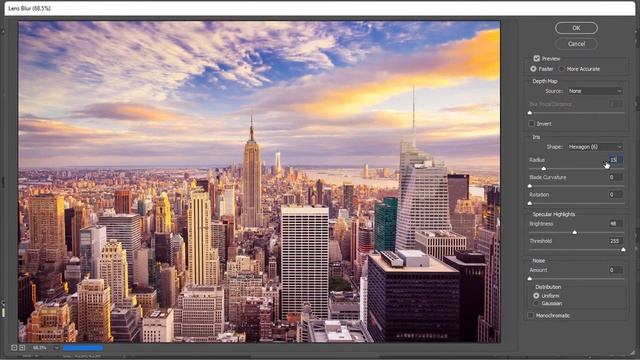Select the More Accurate radio button
640x360 pixels.
click(x=562, y=69)
